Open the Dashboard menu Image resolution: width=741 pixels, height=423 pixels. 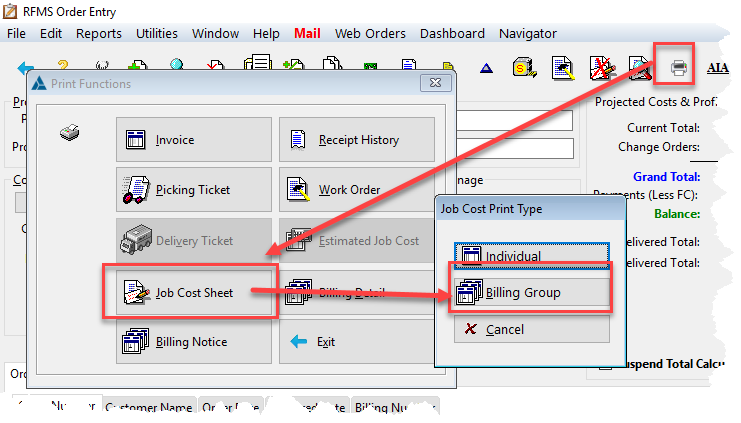(452, 34)
